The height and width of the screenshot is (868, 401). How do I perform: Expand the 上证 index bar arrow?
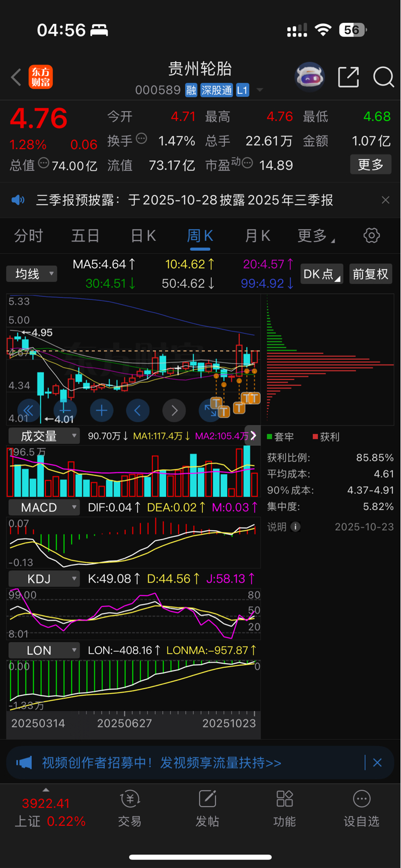pyautogui.click(x=46, y=790)
